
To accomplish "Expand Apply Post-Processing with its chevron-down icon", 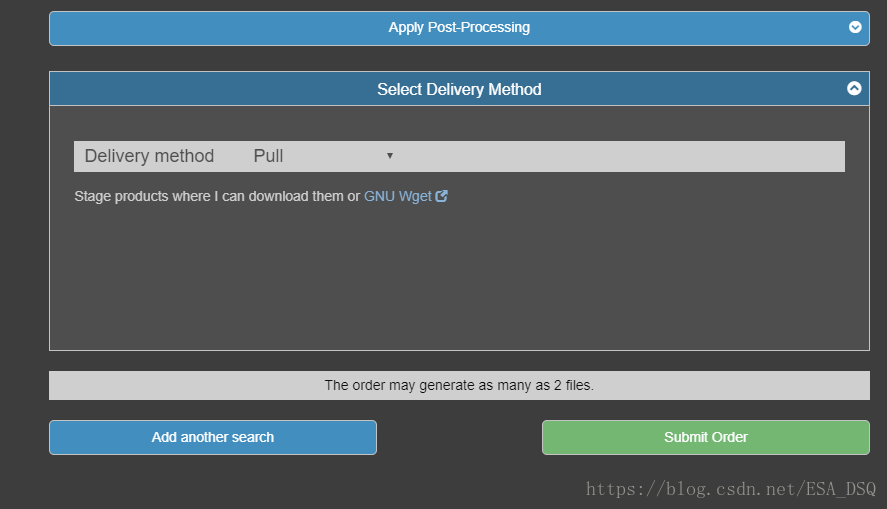I will [855, 27].
